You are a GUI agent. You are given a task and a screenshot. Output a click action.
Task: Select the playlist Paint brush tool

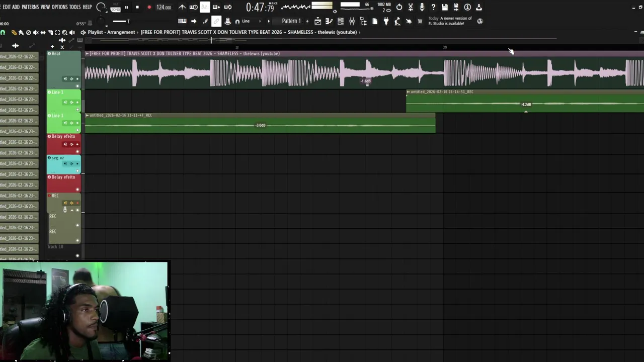(x=21, y=33)
